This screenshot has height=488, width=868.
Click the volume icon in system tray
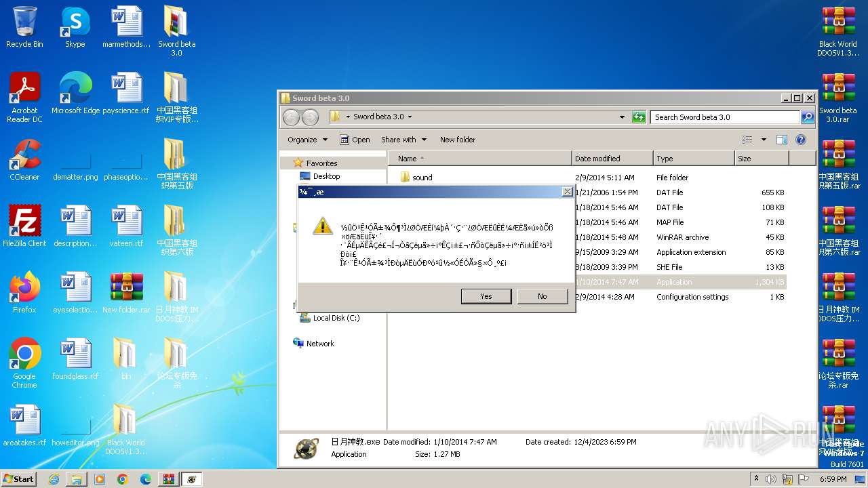pyautogui.click(x=770, y=479)
